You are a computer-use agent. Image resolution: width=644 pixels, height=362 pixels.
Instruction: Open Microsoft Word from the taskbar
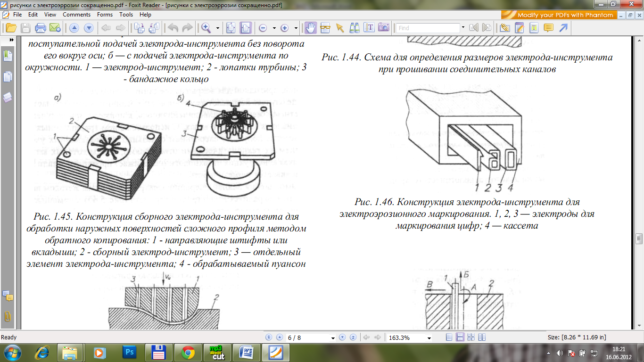click(246, 352)
